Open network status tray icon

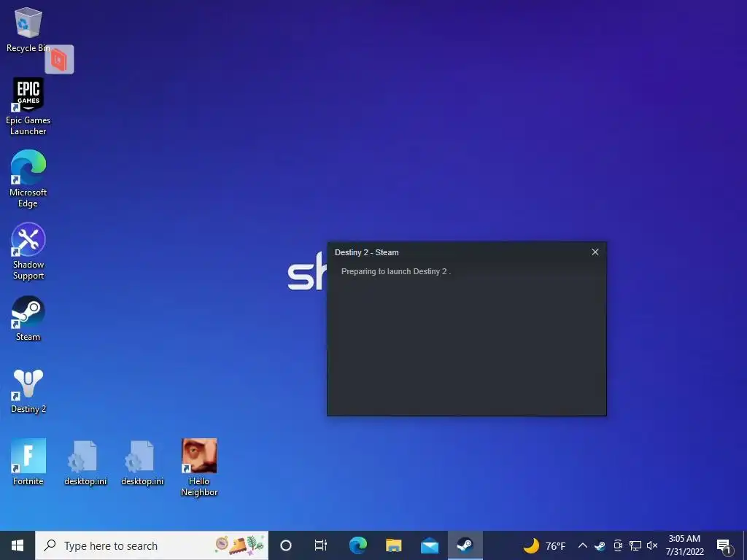(635, 545)
